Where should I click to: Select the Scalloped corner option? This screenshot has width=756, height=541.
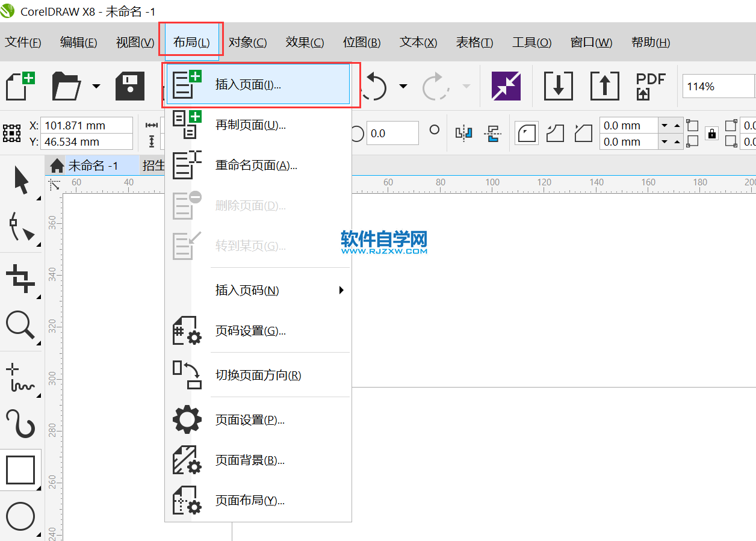tap(555, 133)
